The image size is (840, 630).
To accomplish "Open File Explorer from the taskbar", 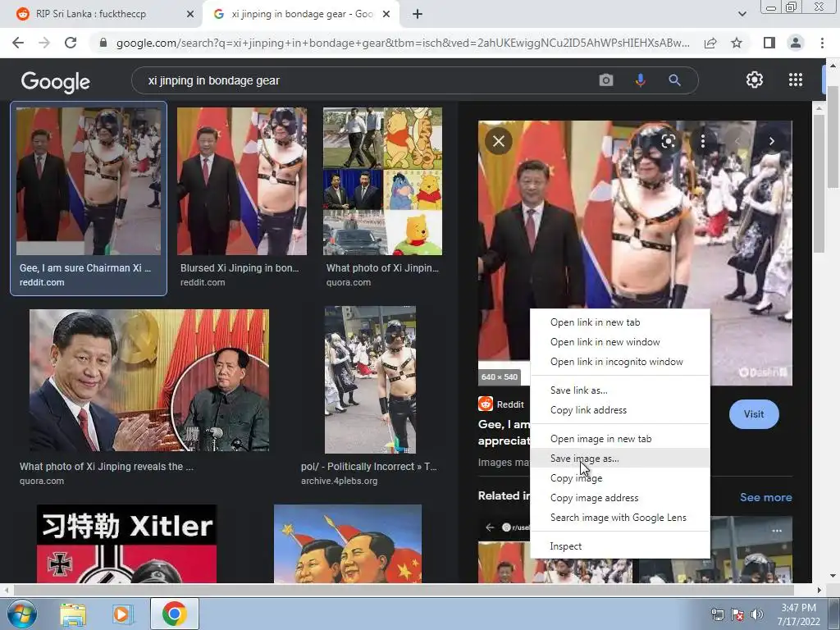I will [73, 614].
